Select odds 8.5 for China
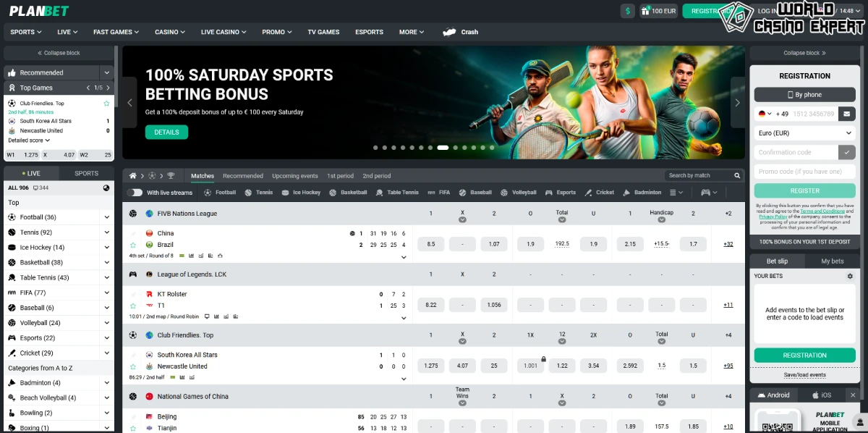 431,244
